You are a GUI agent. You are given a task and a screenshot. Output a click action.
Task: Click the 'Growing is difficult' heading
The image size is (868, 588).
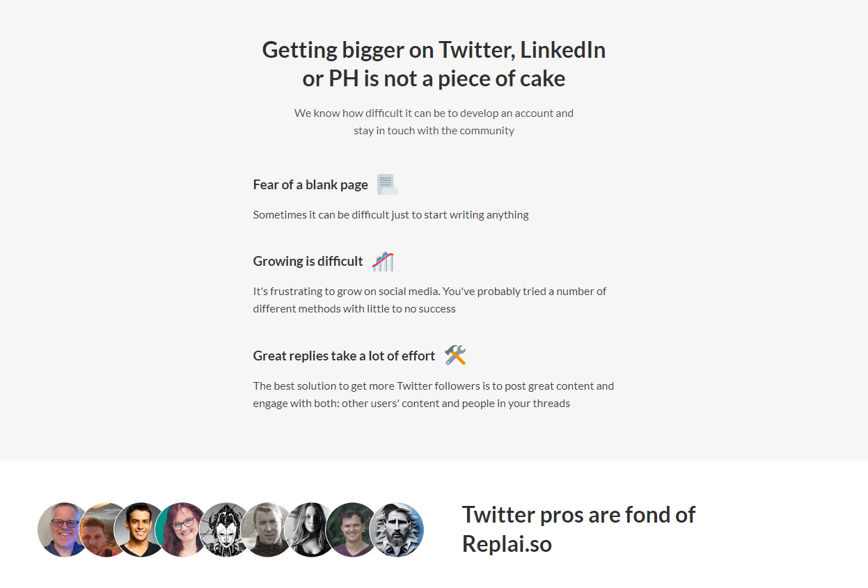[x=308, y=261]
